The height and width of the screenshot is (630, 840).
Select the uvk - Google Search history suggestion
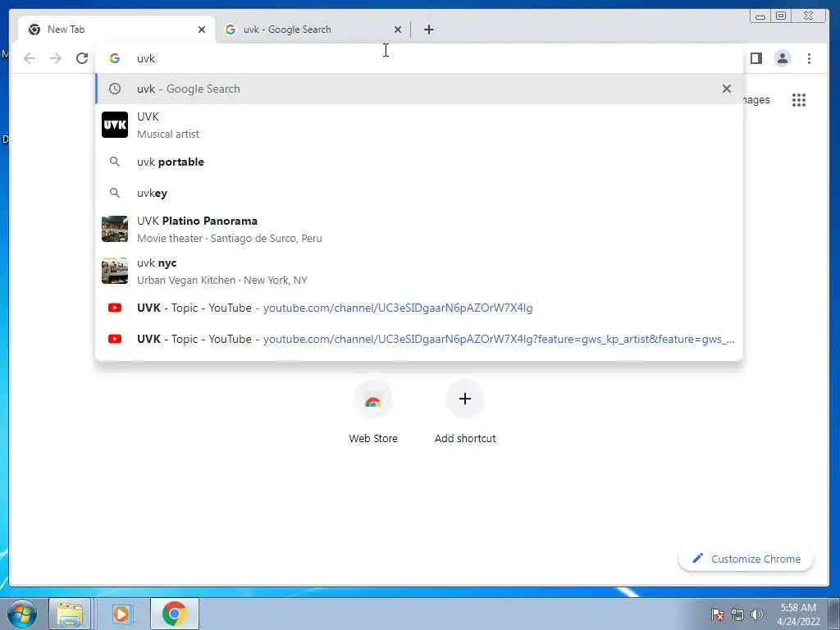click(x=419, y=89)
